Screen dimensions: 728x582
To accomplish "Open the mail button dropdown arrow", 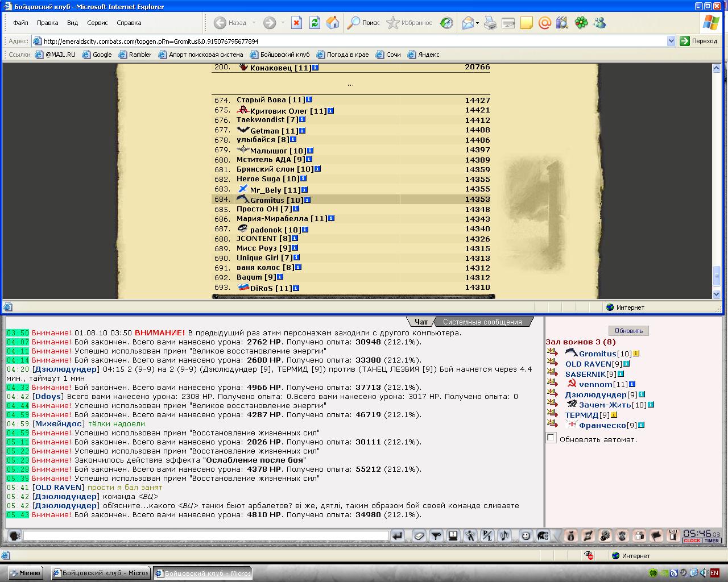I will pos(477,23).
